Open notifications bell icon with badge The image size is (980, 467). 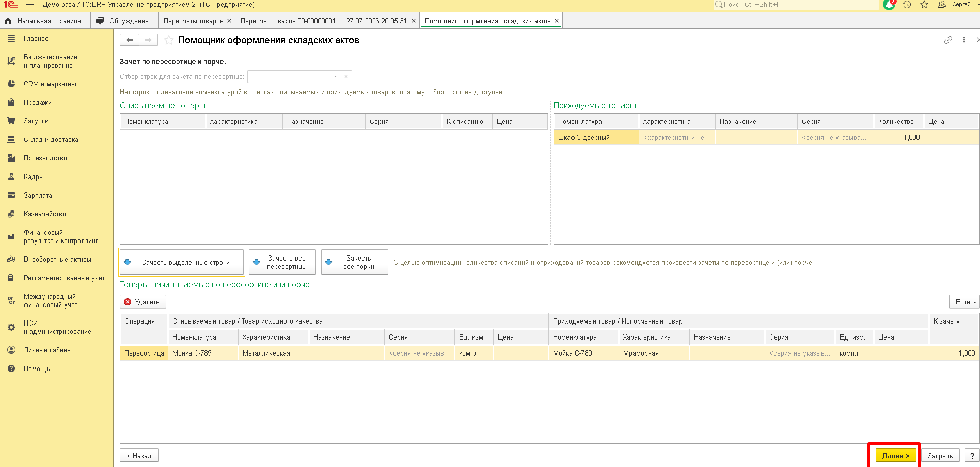889,5
